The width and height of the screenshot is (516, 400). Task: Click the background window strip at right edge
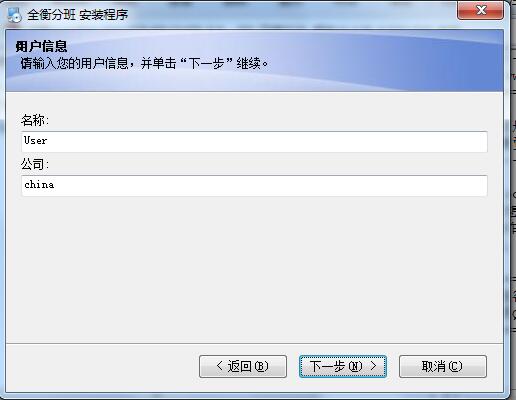click(x=513, y=200)
